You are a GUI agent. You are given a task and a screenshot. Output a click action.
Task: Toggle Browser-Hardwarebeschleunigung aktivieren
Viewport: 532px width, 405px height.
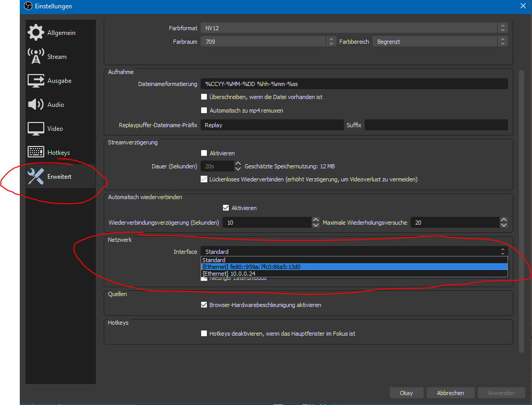204,305
